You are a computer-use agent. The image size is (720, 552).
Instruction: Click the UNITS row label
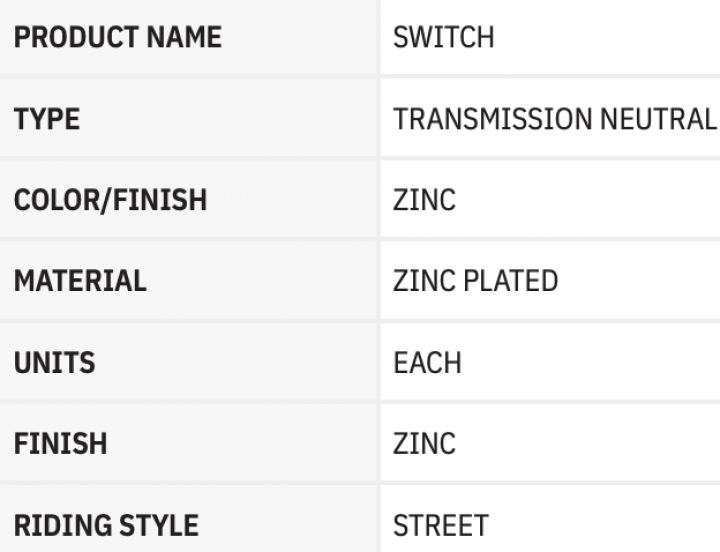tap(55, 363)
